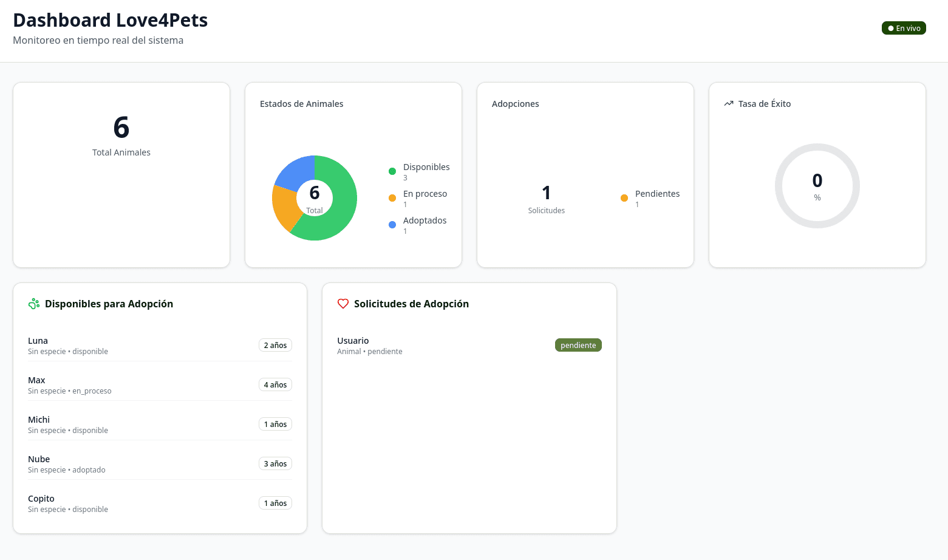Select the animal name Nube
The image size is (948, 560).
pos(39,459)
